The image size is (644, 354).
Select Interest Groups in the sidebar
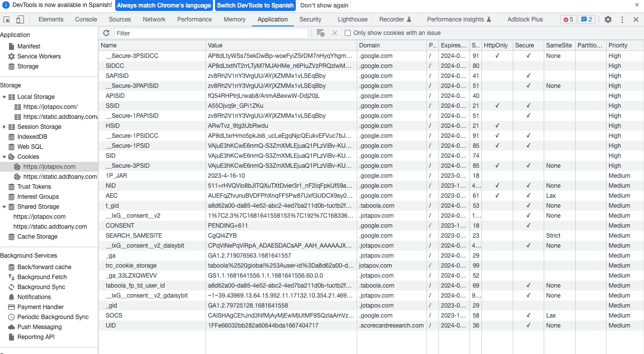click(x=38, y=197)
